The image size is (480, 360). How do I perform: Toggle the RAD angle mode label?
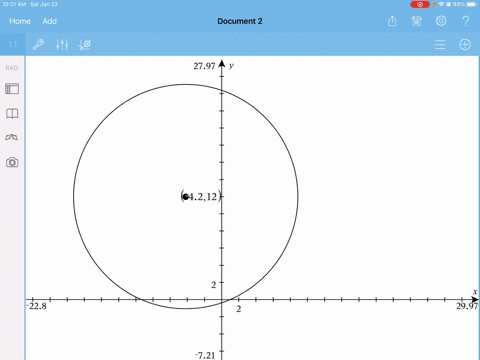pos(12,68)
